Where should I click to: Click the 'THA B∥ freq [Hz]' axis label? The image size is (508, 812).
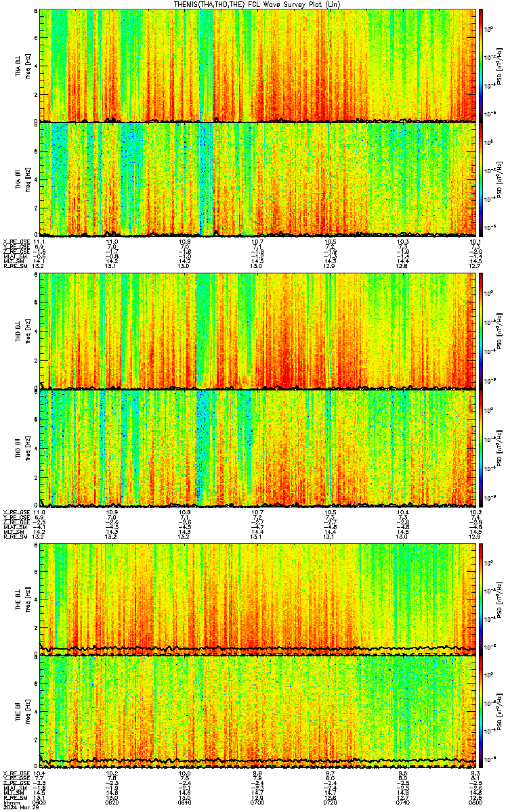coord(22,179)
